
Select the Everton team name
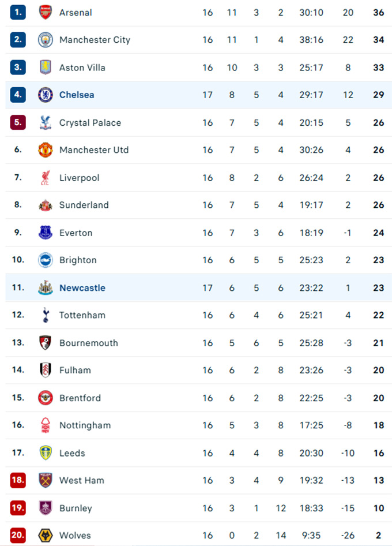point(76,233)
